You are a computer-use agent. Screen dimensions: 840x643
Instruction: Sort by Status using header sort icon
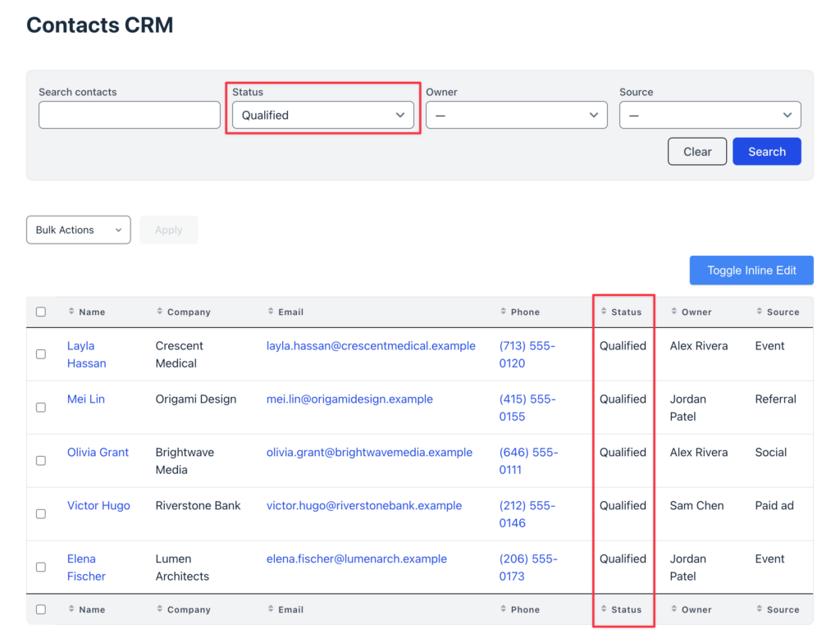(x=604, y=312)
